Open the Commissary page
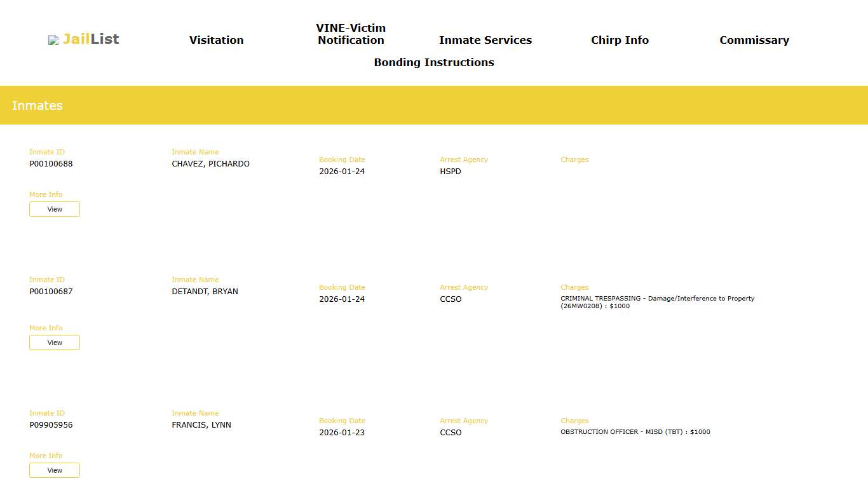 tap(754, 40)
